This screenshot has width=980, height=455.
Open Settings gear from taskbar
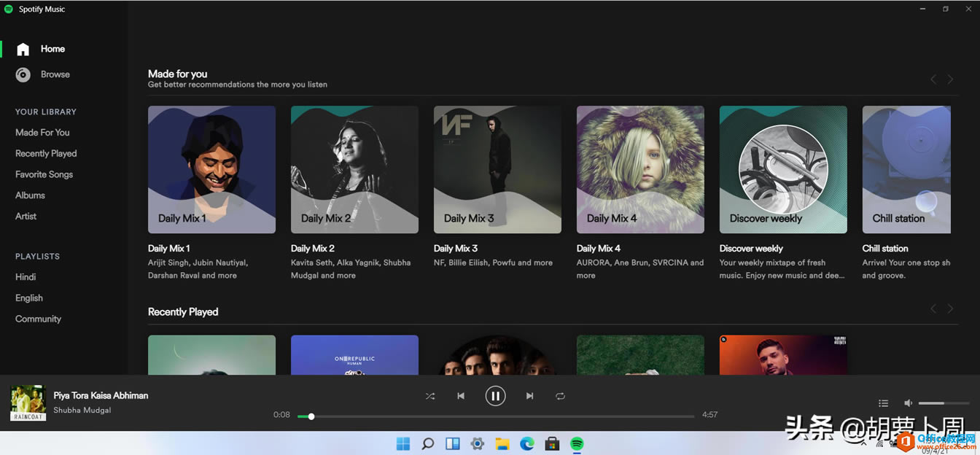coord(478,443)
